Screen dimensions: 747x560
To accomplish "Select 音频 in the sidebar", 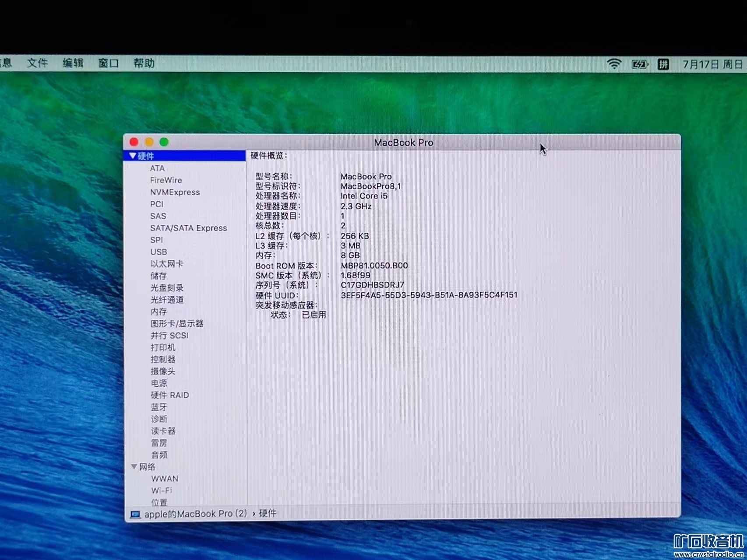I will click(159, 455).
